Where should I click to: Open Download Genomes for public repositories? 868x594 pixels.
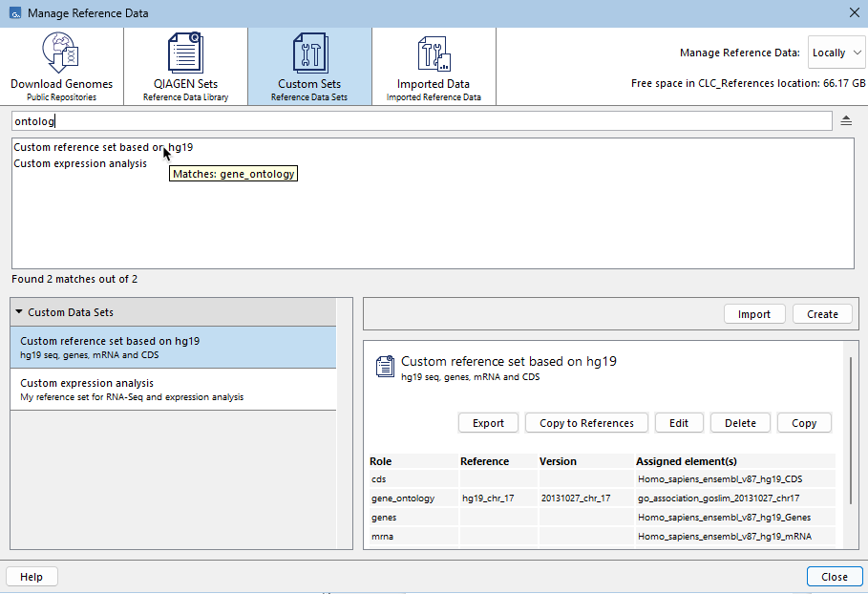coord(61,65)
